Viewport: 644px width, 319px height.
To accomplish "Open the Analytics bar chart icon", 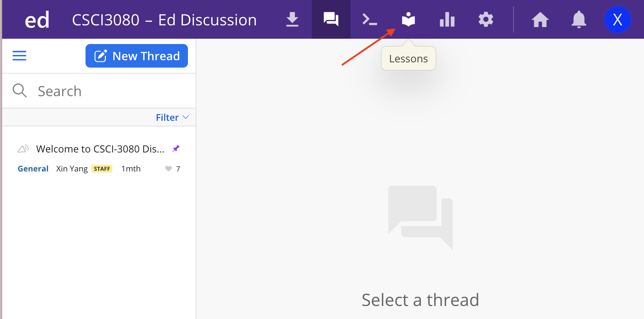I will click(447, 20).
